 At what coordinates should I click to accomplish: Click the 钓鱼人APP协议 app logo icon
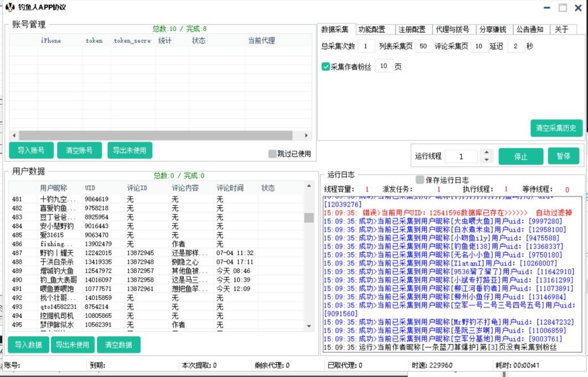click(9, 7)
